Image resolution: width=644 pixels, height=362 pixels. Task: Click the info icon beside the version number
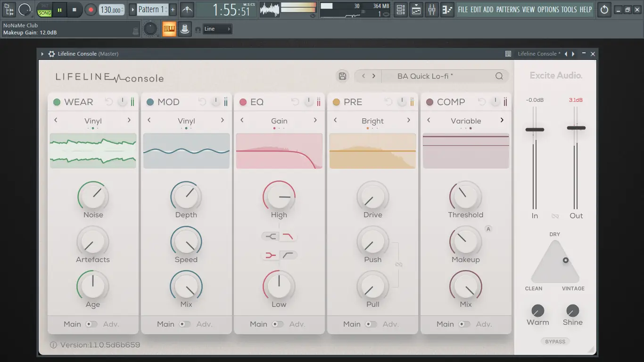(53, 345)
